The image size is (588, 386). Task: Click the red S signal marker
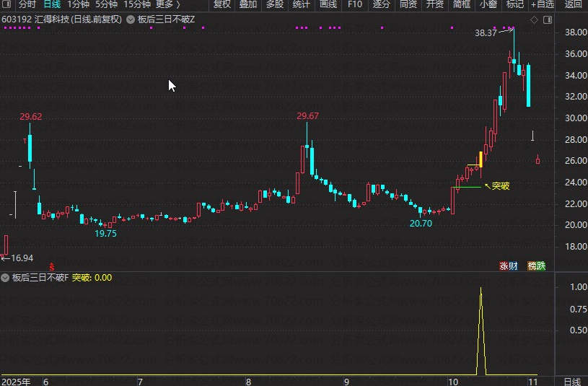coord(51,267)
